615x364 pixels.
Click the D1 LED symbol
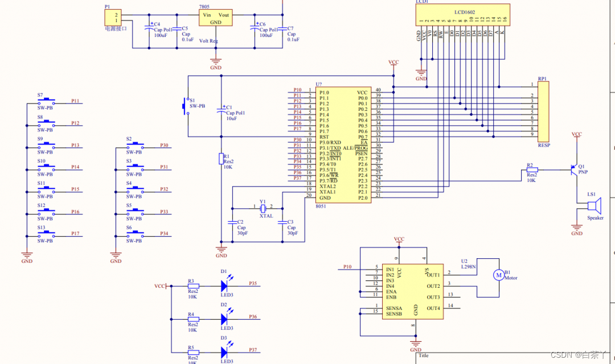[x=226, y=284]
